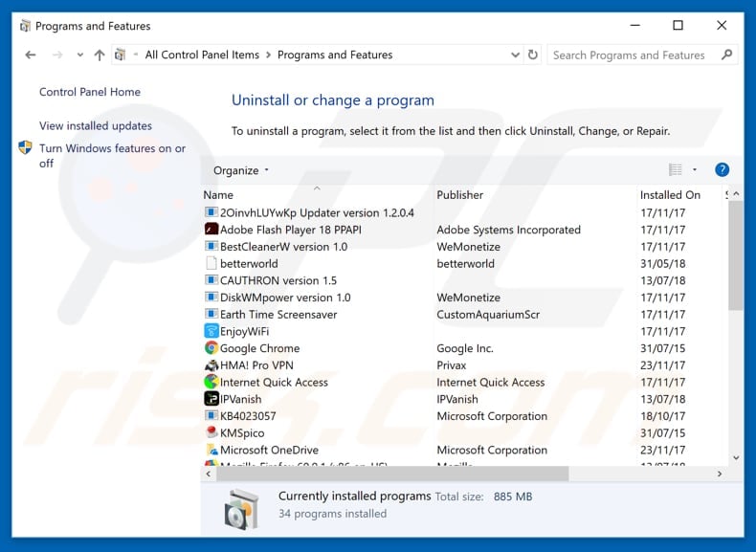756x552 pixels.
Task: Select the Internet Quick Access globe icon
Action: (x=211, y=382)
